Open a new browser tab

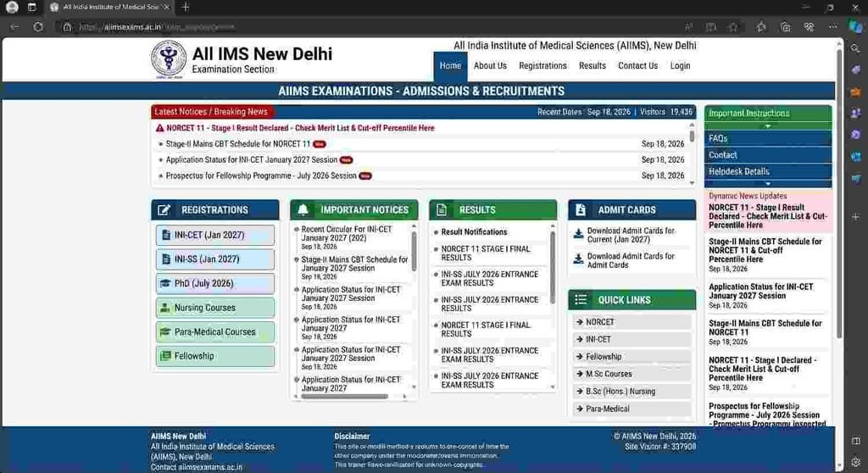coord(186,7)
